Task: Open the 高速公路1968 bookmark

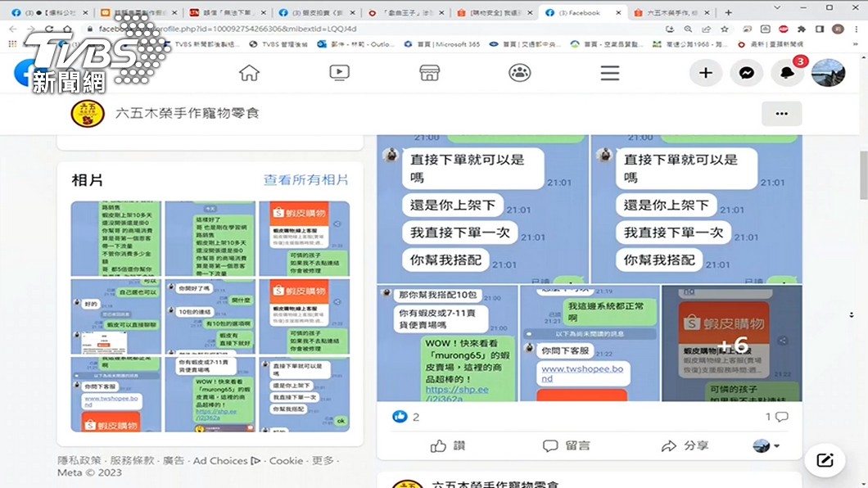Action: 690,43
